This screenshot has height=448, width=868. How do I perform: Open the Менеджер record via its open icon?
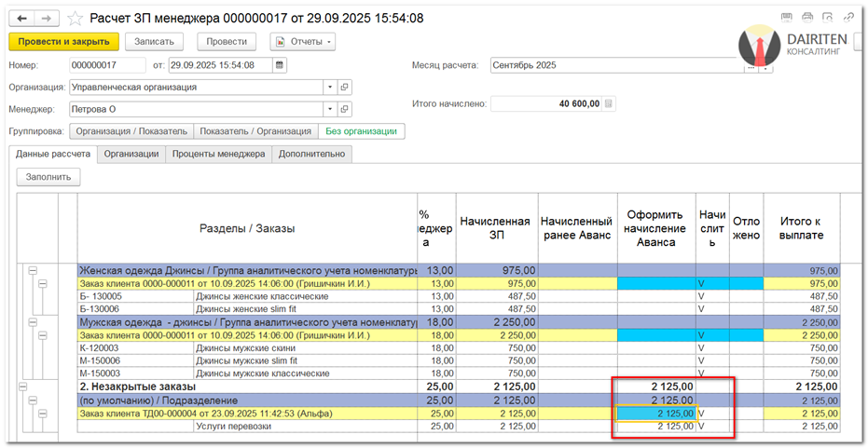click(x=344, y=110)
